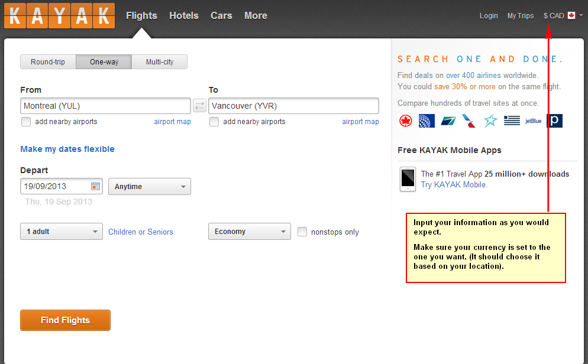Enable add nearby airports under From
The width and height of the screenshot is (588, 364).
[26, 122]
